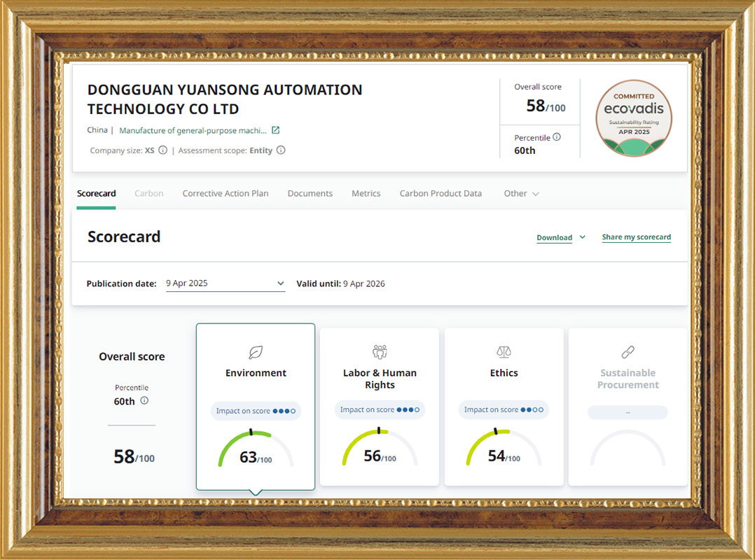This screenshot has width=755, height=560.
Task: Click the 'Scorecard' section heading
Action: (124, 237)
